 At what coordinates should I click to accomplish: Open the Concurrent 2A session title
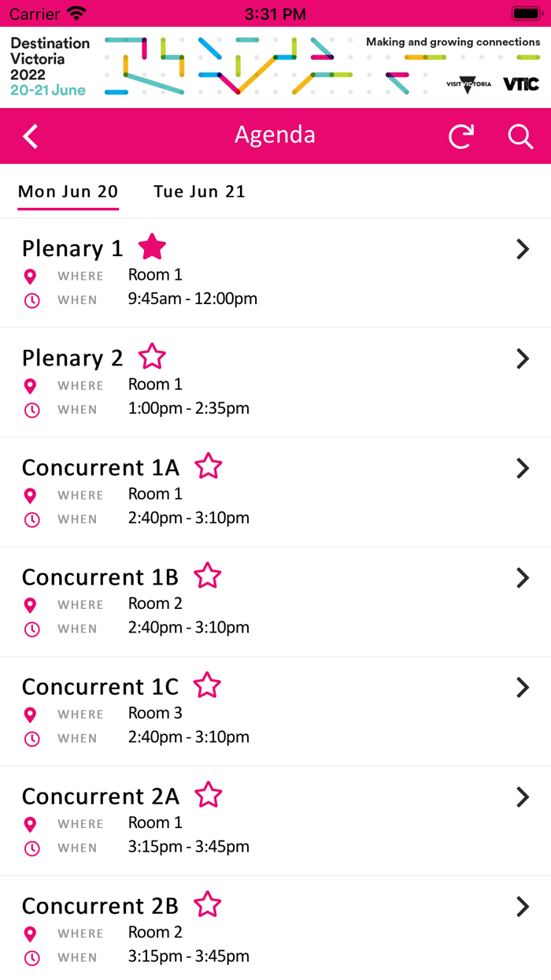click(x=101, y=796)
